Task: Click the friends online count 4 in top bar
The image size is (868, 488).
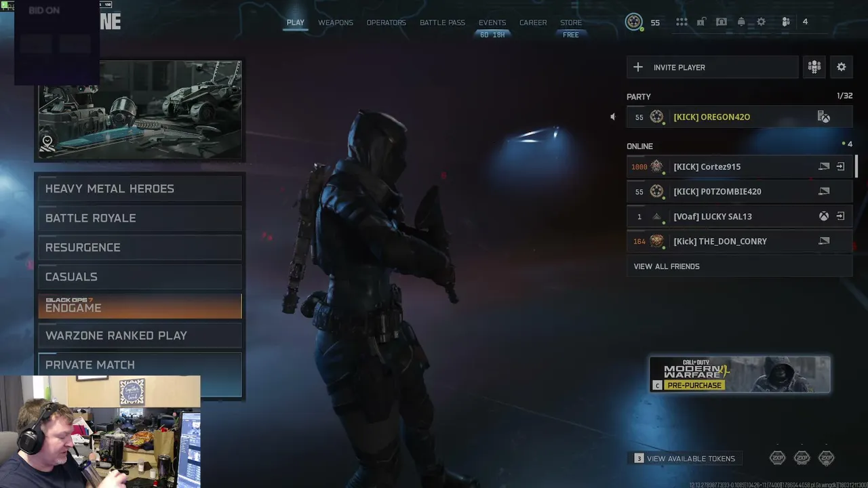Action: (x=805, y=22)
